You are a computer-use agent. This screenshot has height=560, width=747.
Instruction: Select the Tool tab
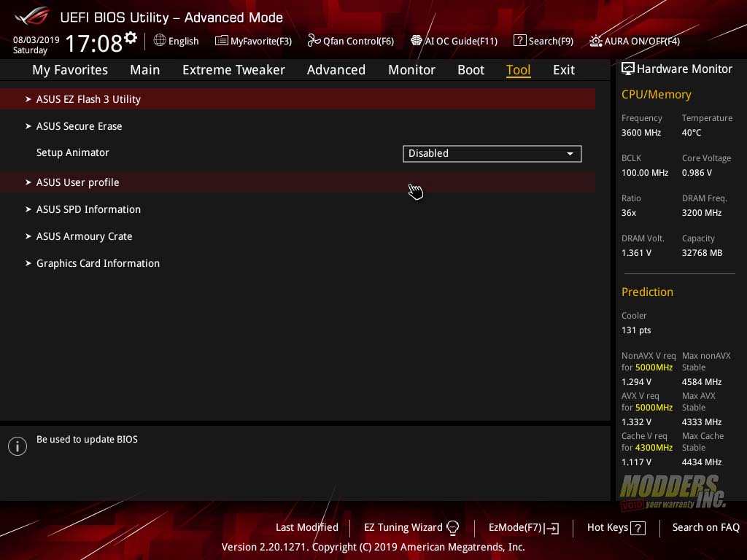pos(519,70)
